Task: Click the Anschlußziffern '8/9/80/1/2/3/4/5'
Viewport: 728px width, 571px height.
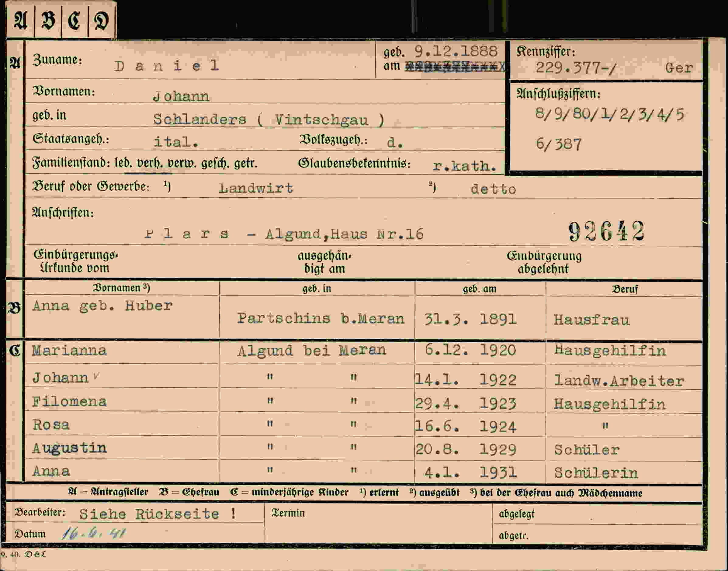Action: click(609, 114)
